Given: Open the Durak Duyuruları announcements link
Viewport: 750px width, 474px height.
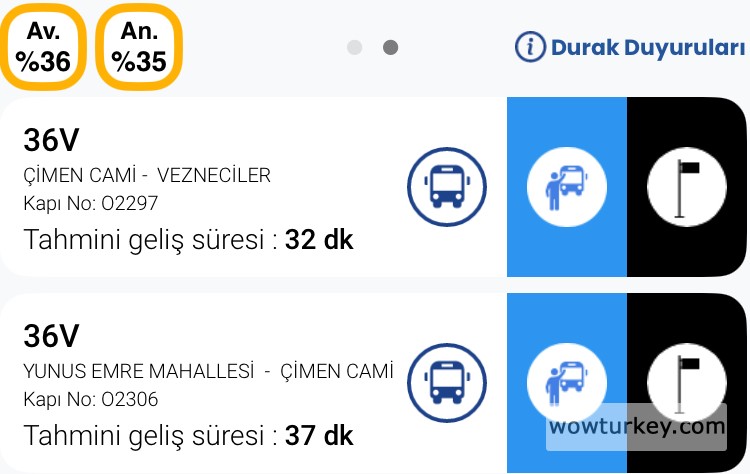Looking at the screenshot, I should click(x=647, y=47).
